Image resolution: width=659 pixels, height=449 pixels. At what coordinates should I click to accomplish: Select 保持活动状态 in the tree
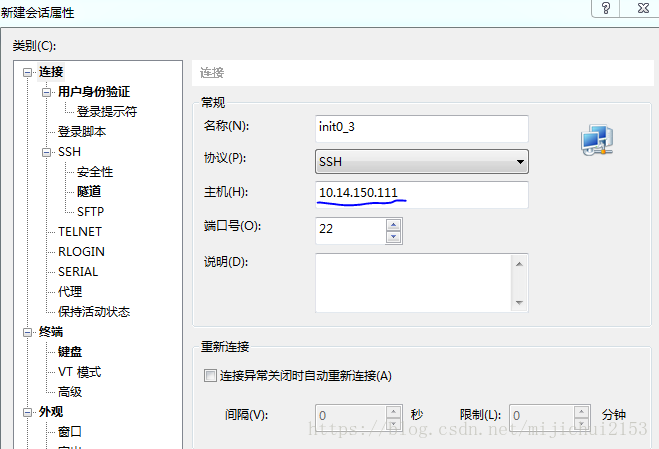pos(93,312)
